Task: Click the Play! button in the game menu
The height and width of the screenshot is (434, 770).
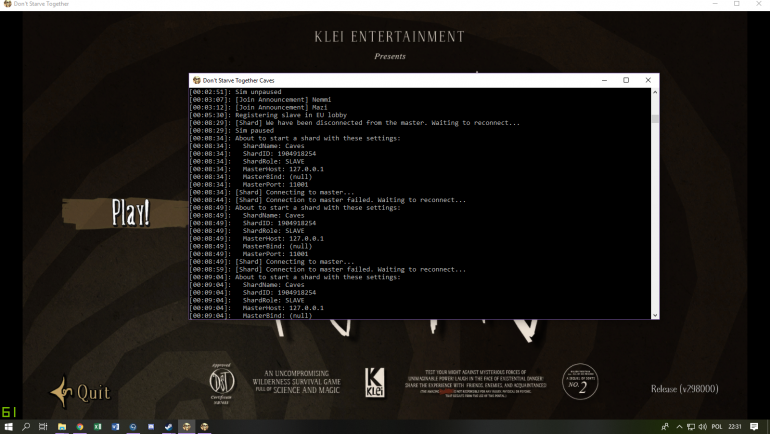Action: [x=130, y=213]
